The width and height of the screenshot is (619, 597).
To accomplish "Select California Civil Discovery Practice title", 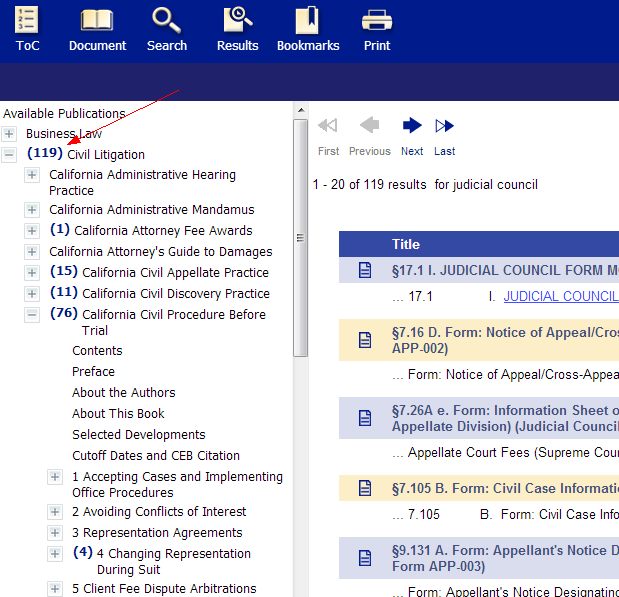I will coord(176,294).
